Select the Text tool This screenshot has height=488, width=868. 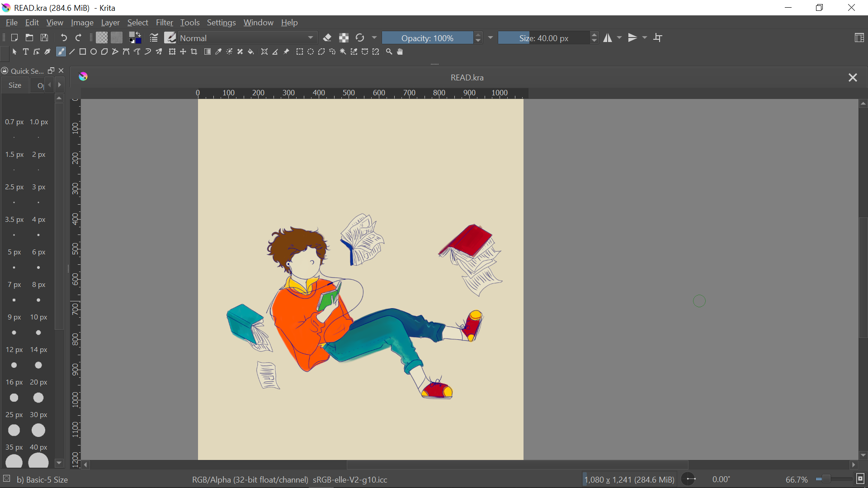pyautogui.click(x=26, y=52)
